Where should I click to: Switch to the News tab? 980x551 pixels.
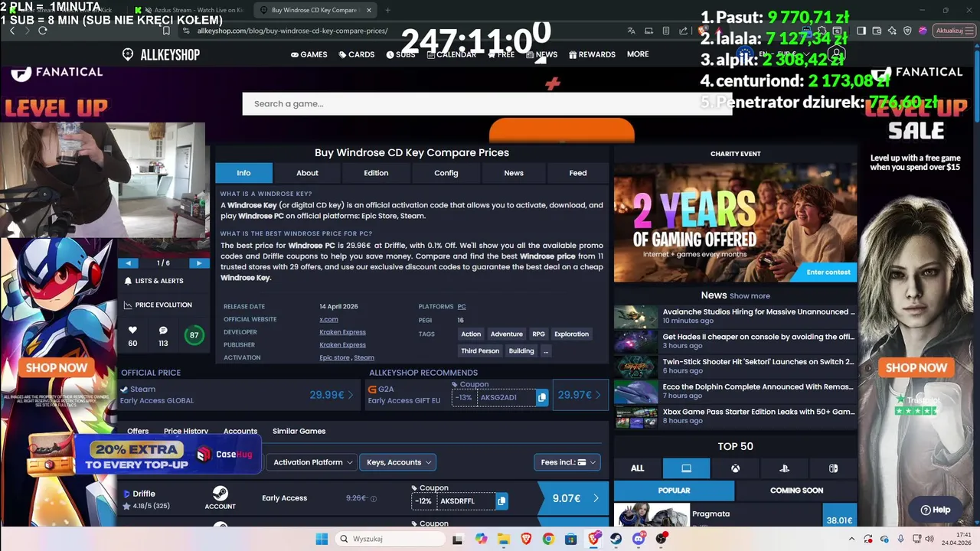(x=514, y=173)
